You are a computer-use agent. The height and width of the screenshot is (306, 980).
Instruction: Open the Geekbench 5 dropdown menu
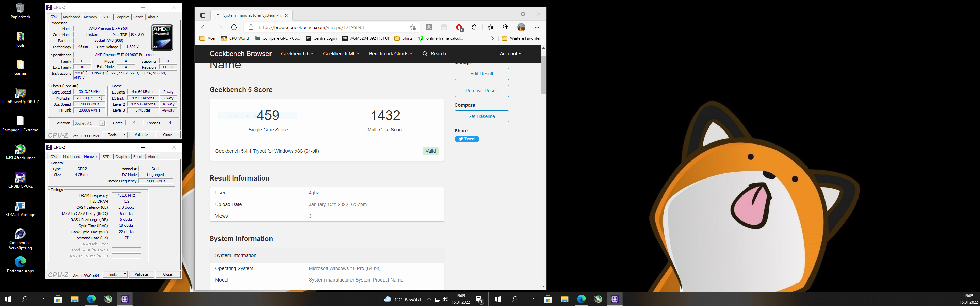coord(297,54)
